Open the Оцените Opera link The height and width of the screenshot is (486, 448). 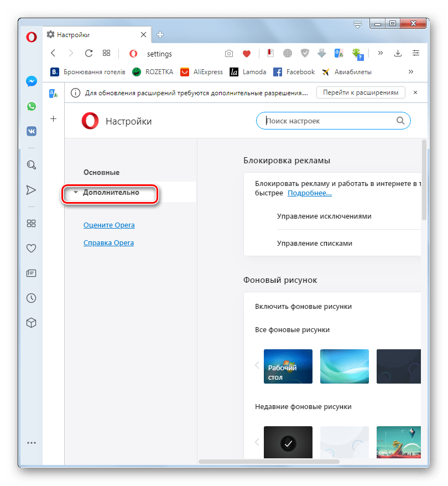(108, 225)
